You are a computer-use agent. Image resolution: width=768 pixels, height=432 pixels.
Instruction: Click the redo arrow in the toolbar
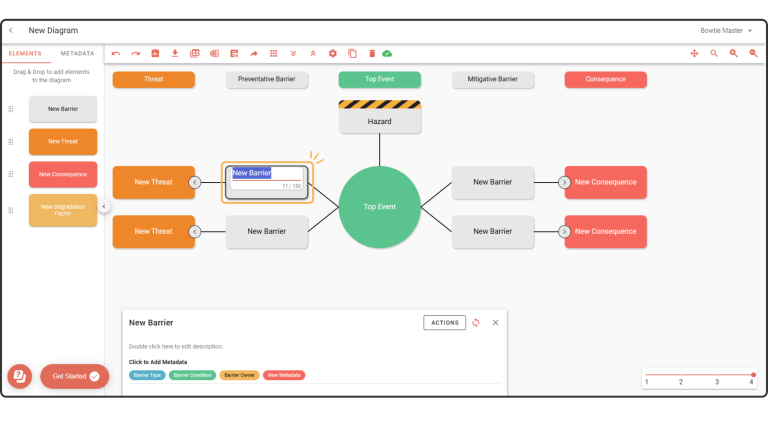[135, 53]
